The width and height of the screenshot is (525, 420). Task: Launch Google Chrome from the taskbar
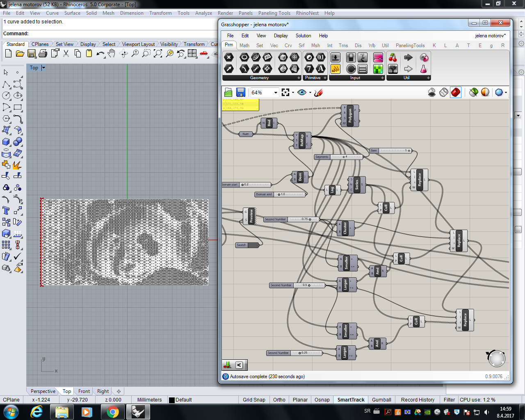tap(112, 412)
